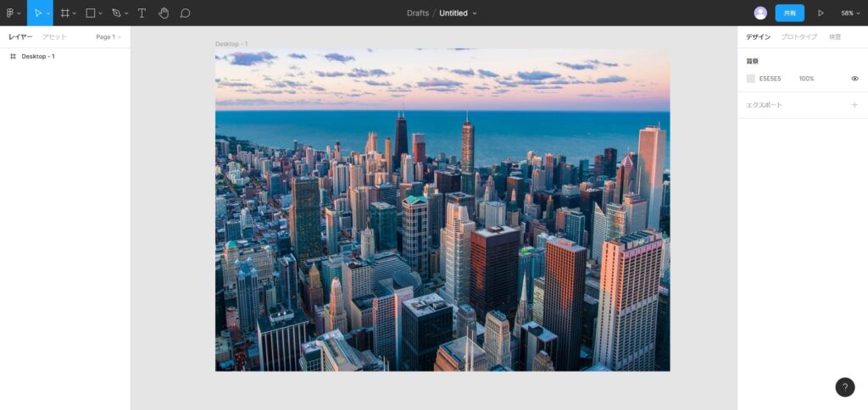Select the Text tool
Screen dimensions: 868x410
142,13
